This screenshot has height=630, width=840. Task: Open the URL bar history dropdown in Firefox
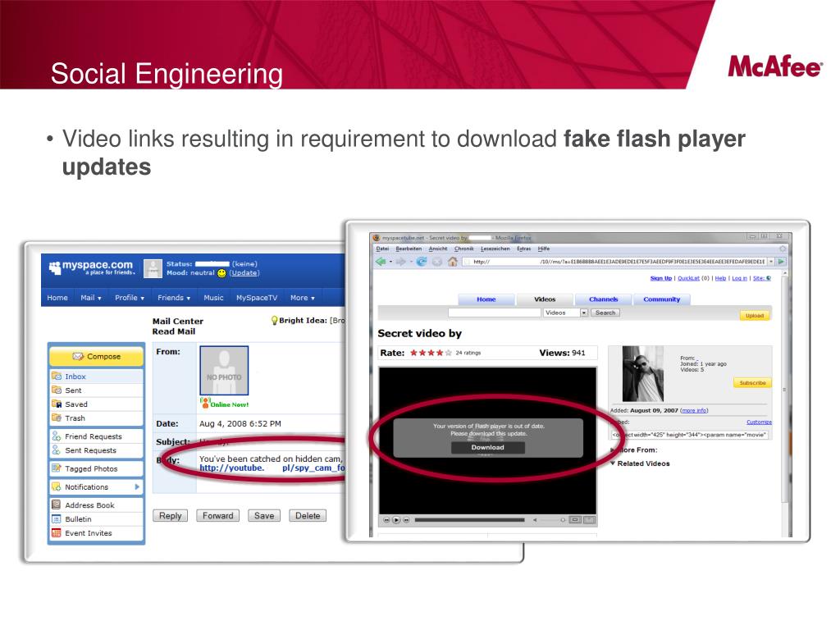(771, 262)
